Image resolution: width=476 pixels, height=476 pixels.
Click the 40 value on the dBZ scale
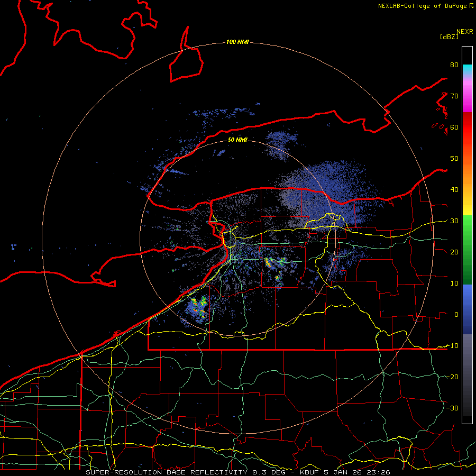pos(454,190)
